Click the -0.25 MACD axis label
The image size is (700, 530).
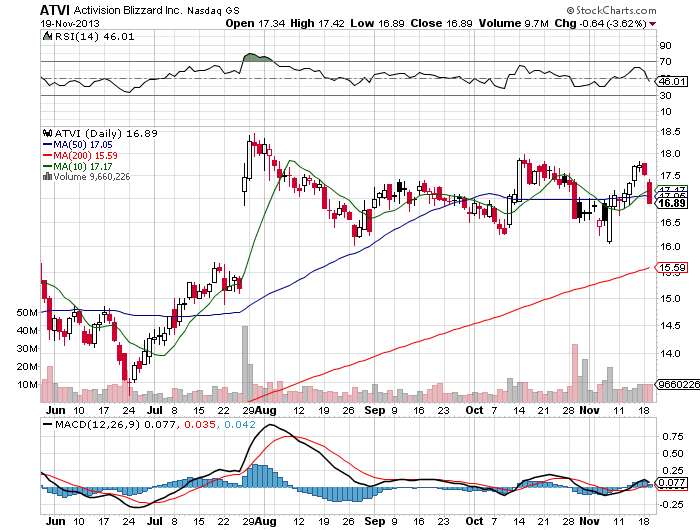(x=671, y=505)
